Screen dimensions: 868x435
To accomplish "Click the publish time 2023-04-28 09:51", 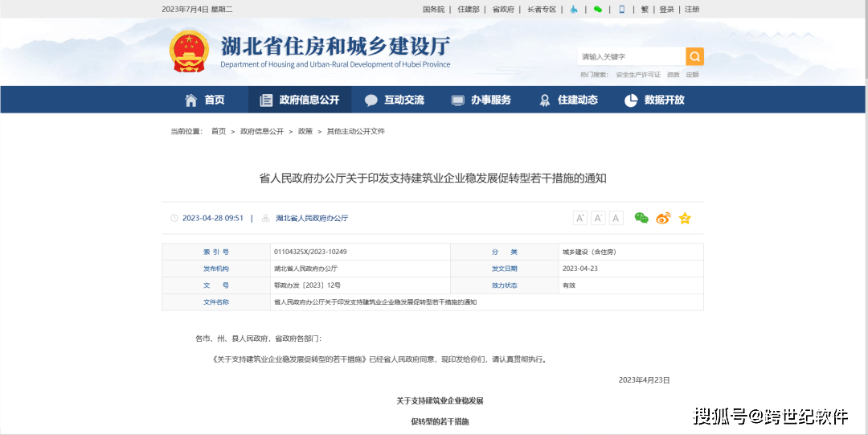I will pos(213,219).
